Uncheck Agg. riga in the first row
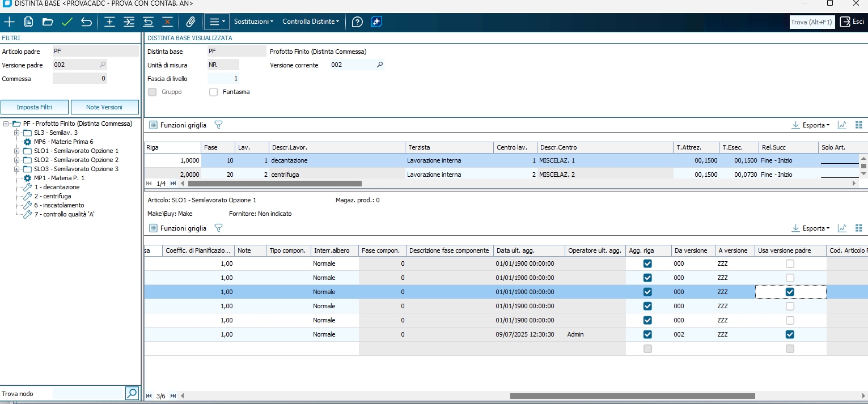Viewport: 868px width, 404px height. point(647,263)
